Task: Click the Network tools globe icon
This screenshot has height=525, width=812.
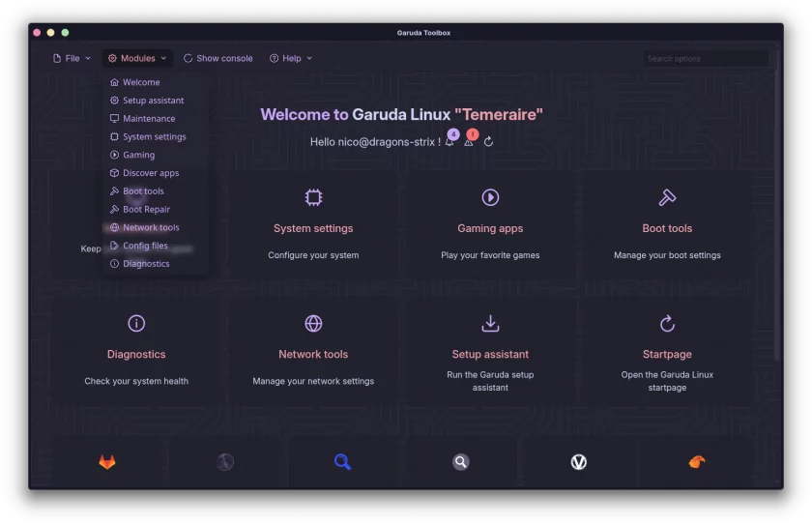Action: tap(313, 324)
